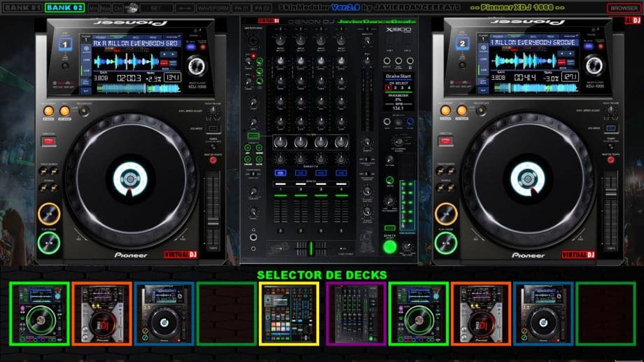Select the first orange-framed deck thumbnail
This screenshot has width=644, height=362.
point(102,314)
